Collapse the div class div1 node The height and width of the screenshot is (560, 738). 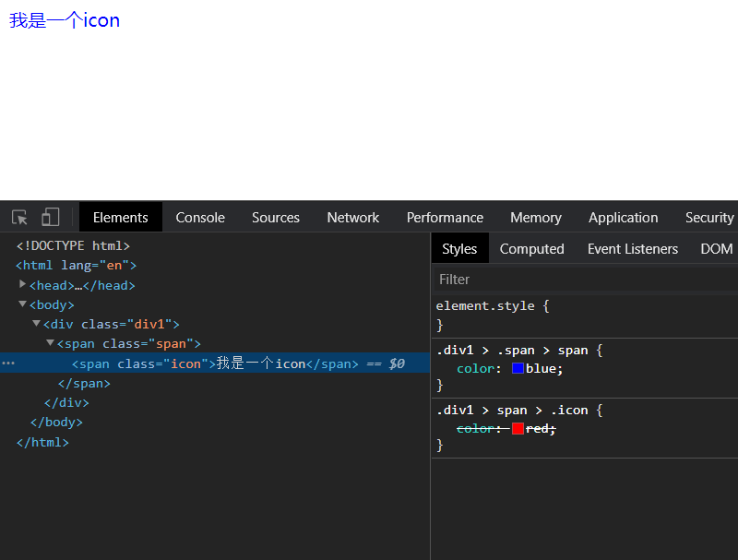tap(37, 324)
